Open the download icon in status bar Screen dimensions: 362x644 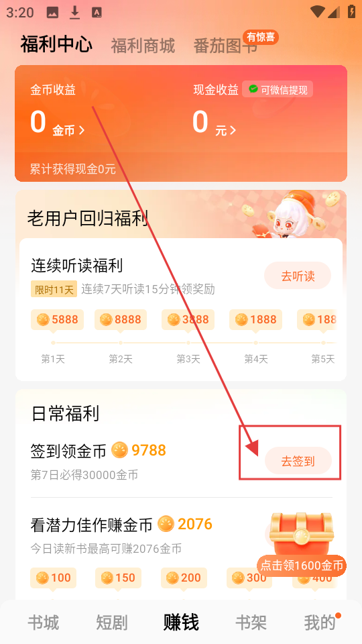coord(74,12)
